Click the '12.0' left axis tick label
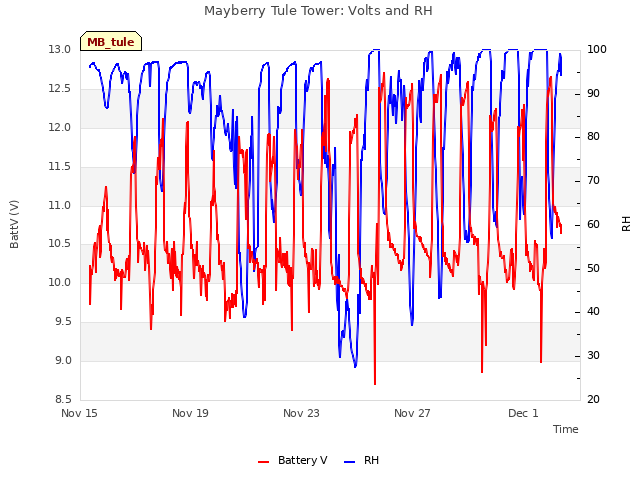 [x=60, y=127]
